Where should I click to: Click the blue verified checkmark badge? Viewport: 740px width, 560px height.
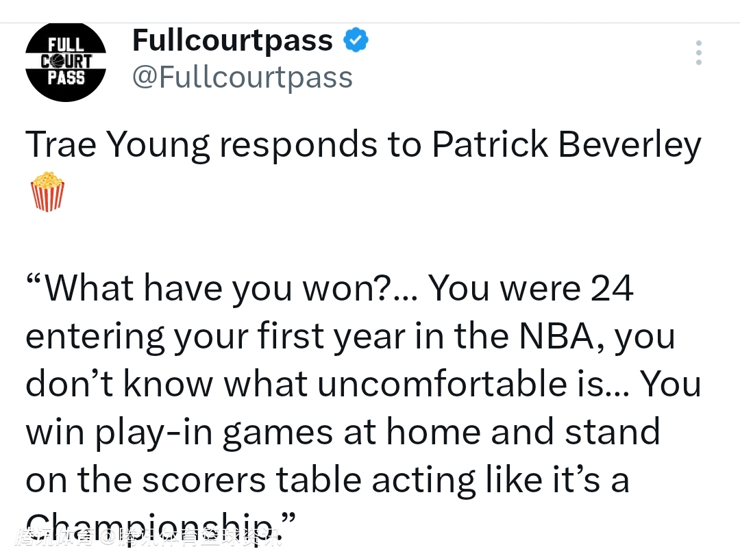pos(356,40)
